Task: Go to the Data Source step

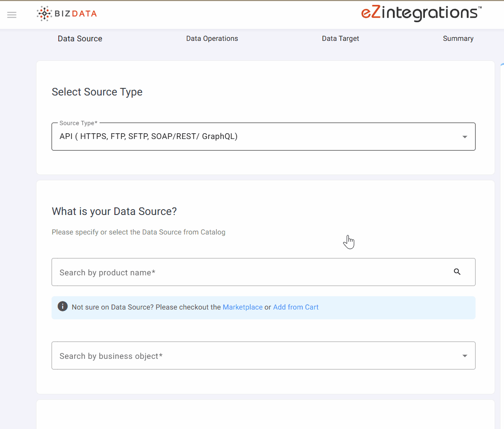Action: click(x=80, y=39)
